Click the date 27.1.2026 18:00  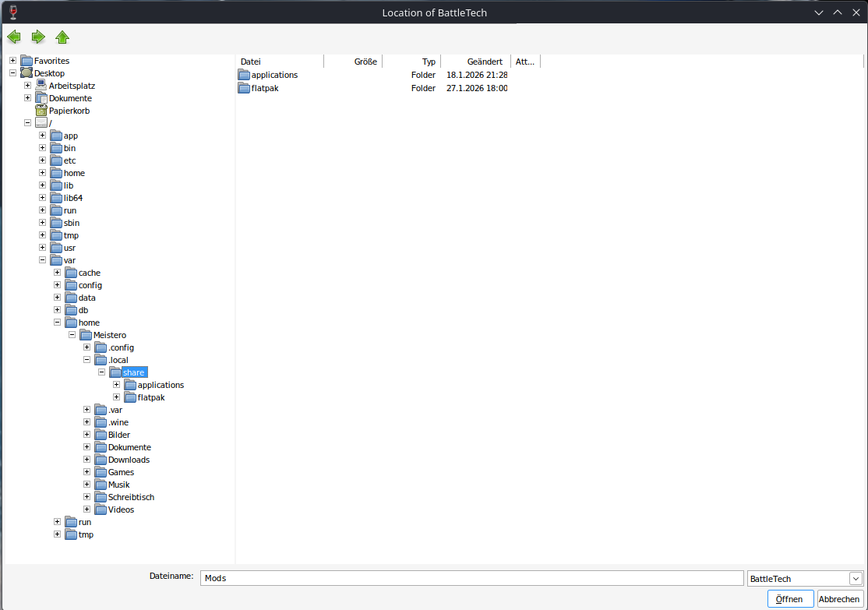click(477, 88)
